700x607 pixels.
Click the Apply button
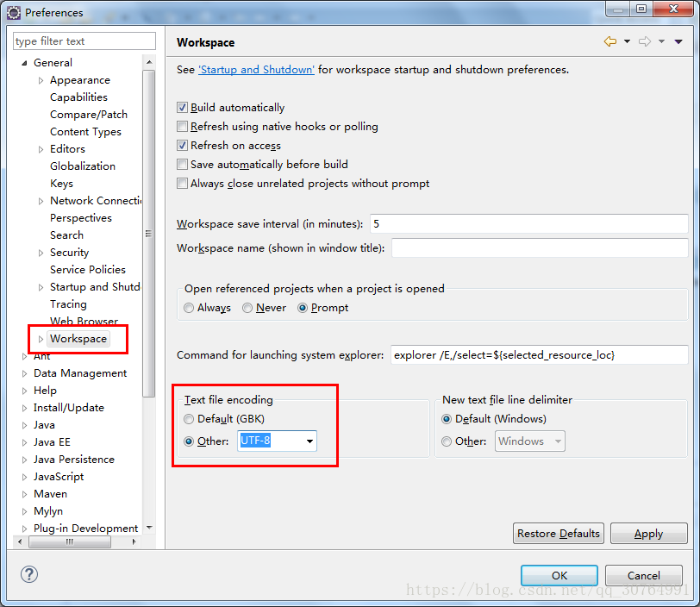[x=648, y=534]
